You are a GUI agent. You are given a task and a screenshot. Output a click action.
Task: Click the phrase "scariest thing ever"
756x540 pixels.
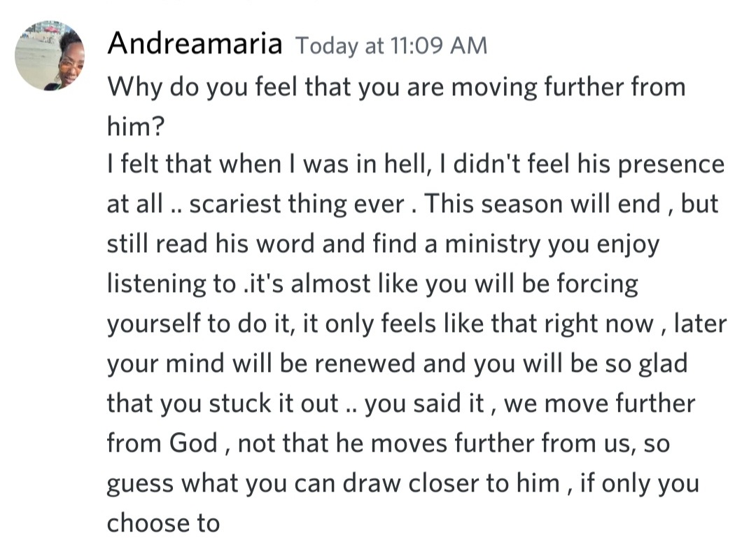[297, 204]
